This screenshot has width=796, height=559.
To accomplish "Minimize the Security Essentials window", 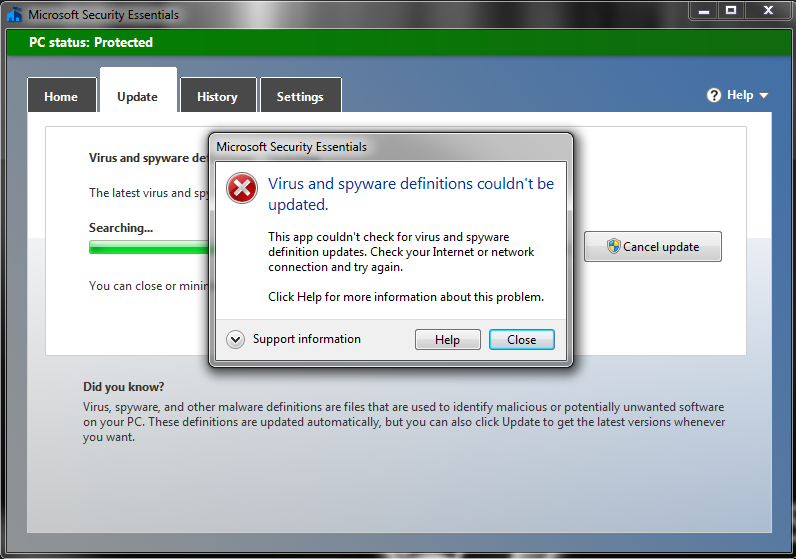I will (704, 10).
